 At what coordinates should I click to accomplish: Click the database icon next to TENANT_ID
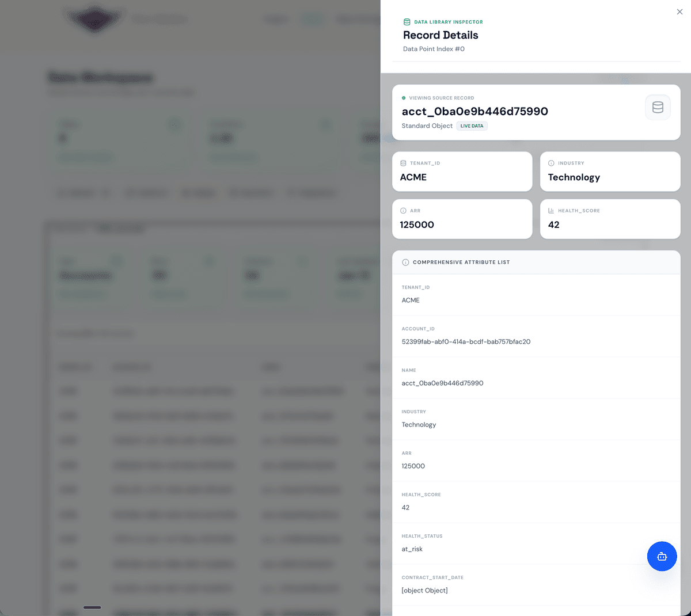[403, 163]
